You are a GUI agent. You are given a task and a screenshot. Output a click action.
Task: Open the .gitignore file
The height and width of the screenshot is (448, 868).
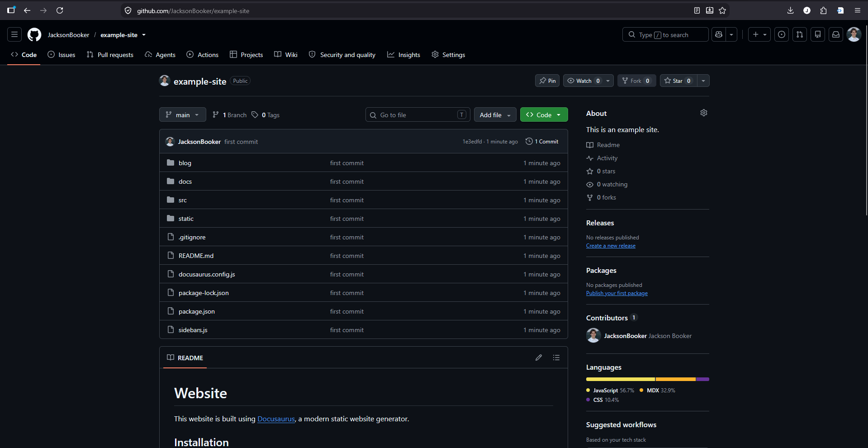pos(192,237)
